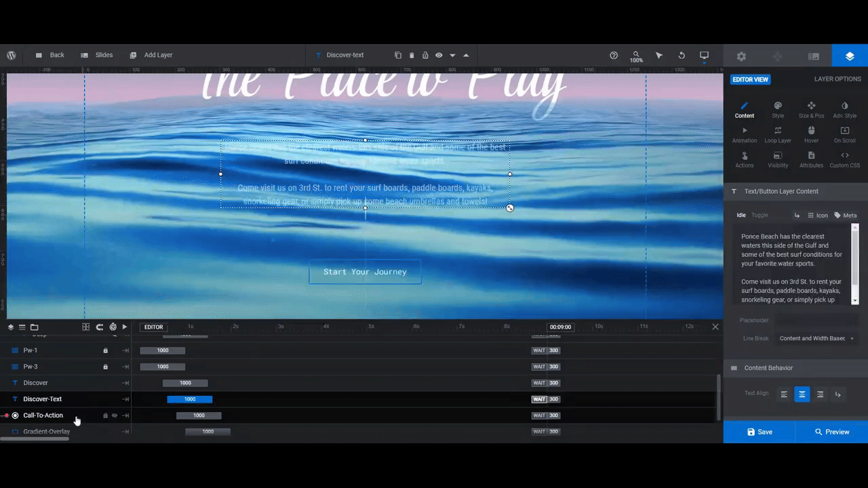This screenshot has height=488, width=868.
Task: Align text left
Action: pos(784,394)
